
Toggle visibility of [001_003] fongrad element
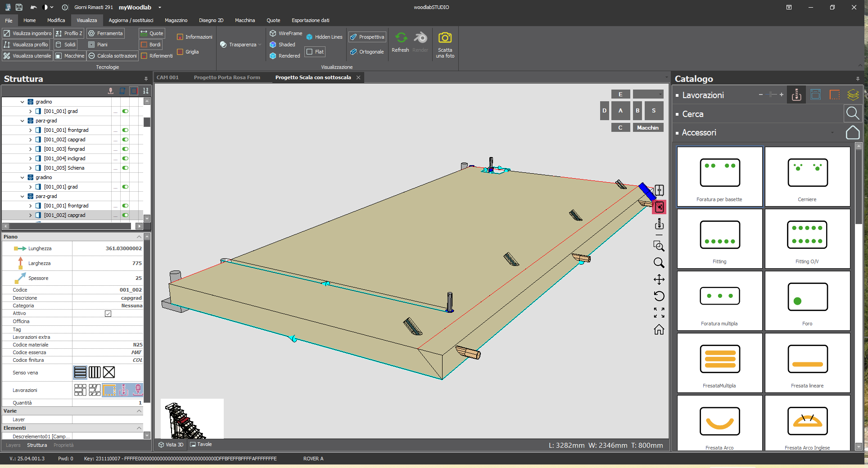(125, 149)
